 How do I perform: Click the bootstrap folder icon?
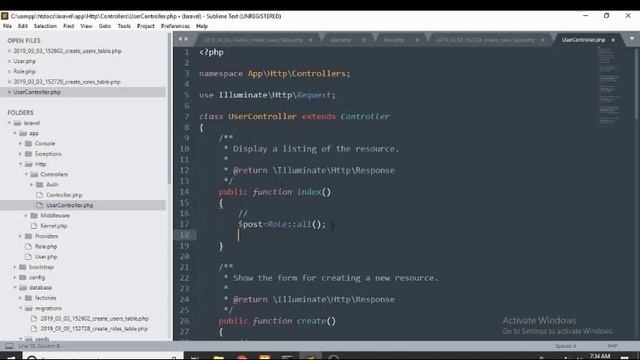pyautogui.click(x=22, y=267)
